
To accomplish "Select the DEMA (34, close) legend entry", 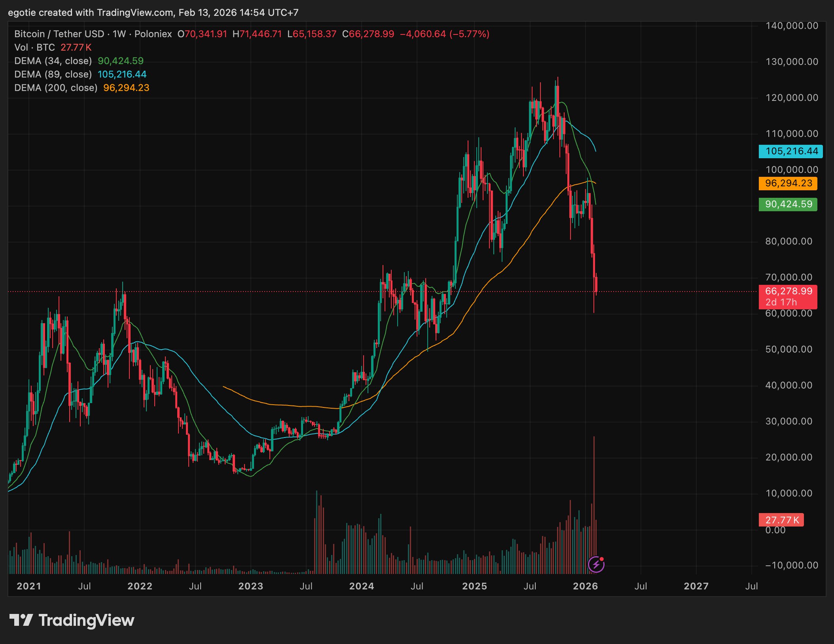I will 53,61.
